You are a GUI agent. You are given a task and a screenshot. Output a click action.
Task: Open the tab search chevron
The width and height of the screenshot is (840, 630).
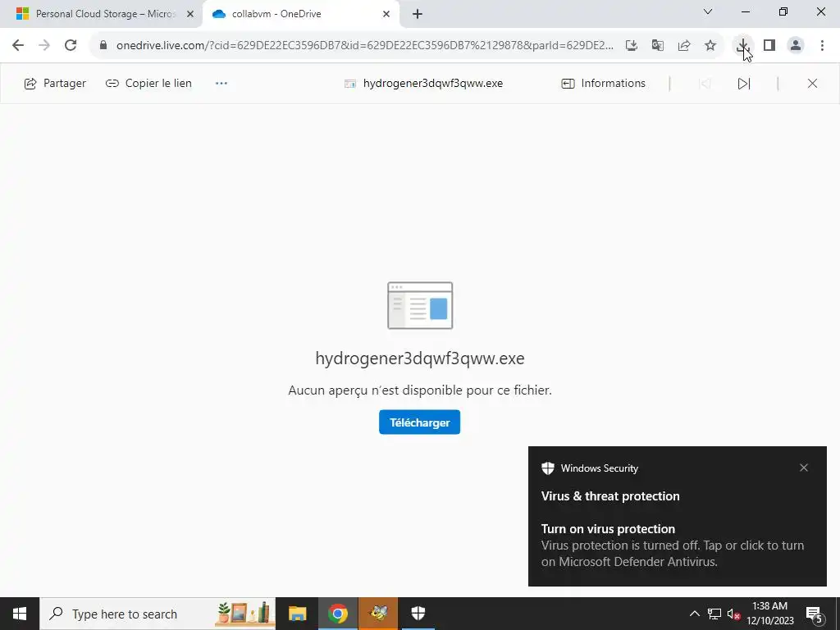click(708, 11)
